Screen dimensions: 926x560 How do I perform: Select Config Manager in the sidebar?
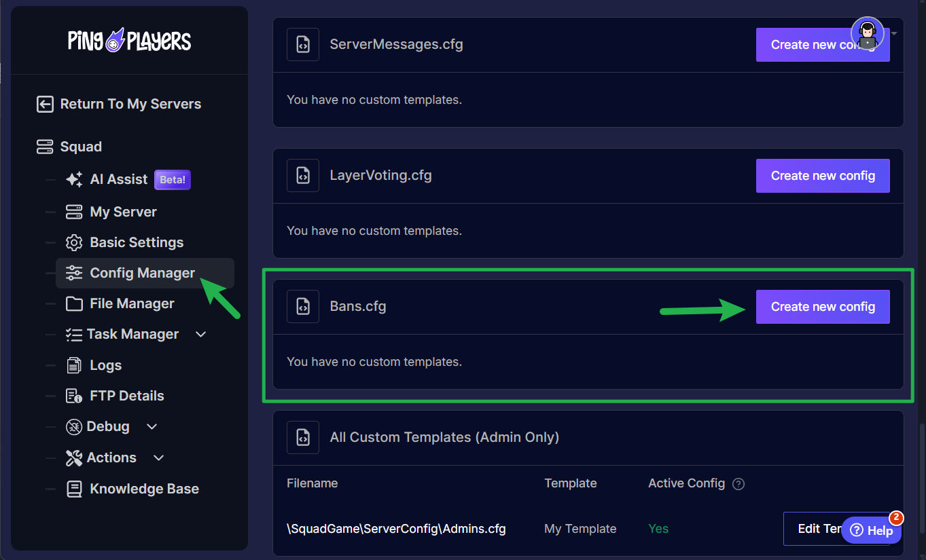point(145,273)
